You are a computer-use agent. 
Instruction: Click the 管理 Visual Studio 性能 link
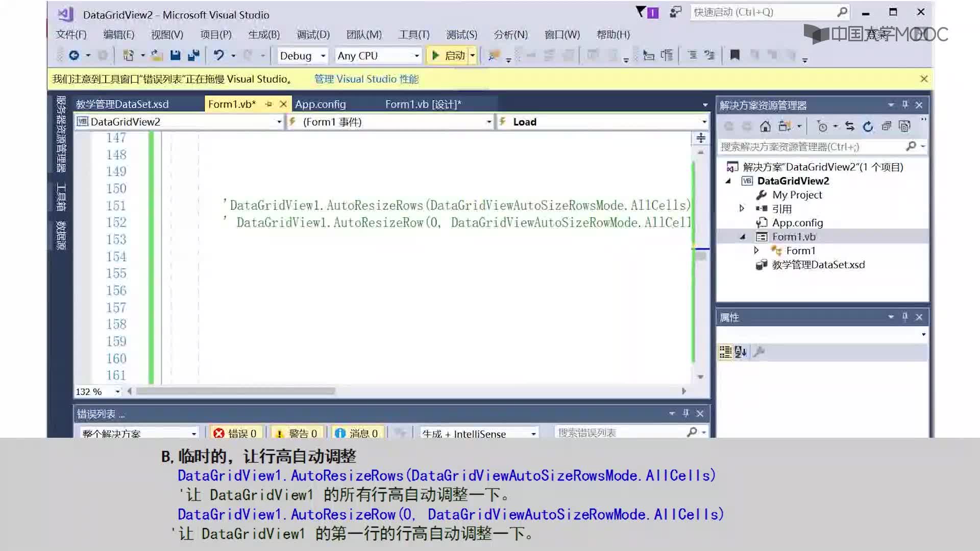point(366,79)
